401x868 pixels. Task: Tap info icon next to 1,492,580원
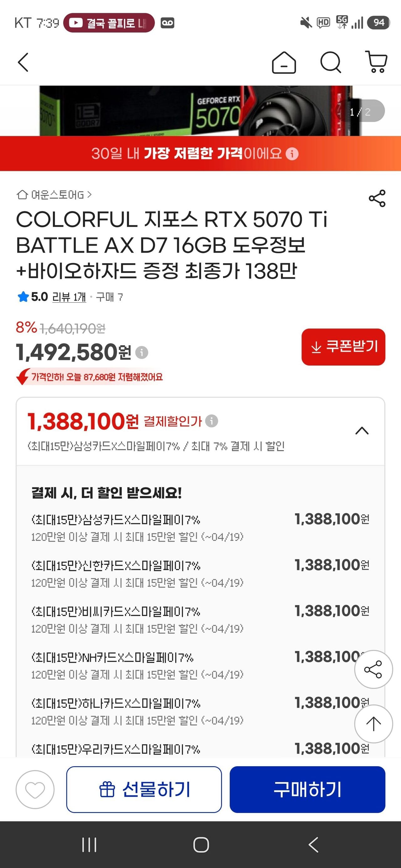point(142,352)
